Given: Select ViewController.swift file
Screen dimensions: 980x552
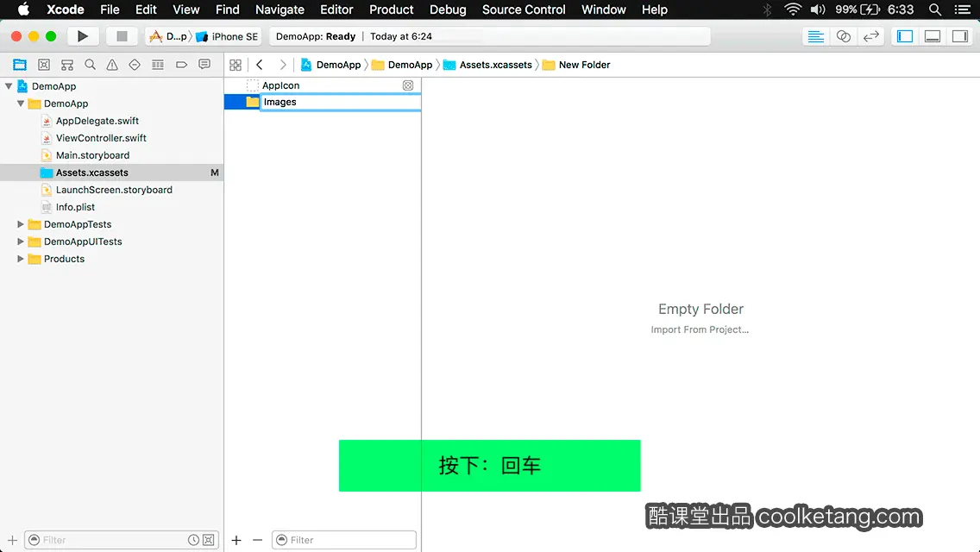Looking at the screenshot, I should tap(101, 138).
